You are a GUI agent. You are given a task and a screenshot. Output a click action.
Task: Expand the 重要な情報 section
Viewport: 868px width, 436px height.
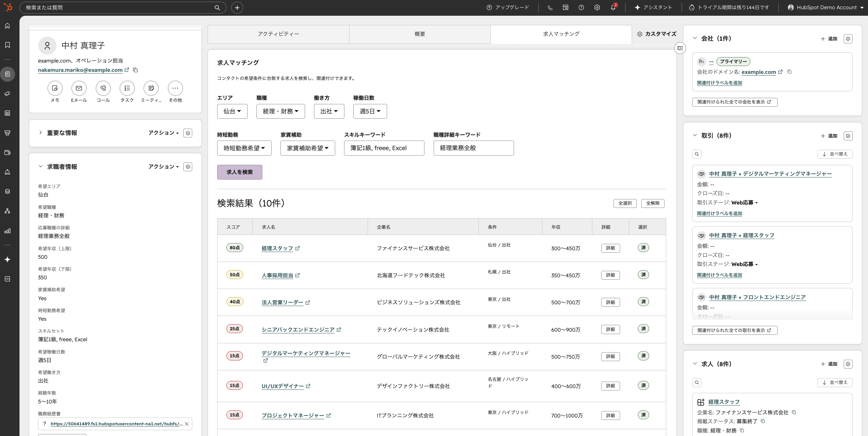click(41, 133)
